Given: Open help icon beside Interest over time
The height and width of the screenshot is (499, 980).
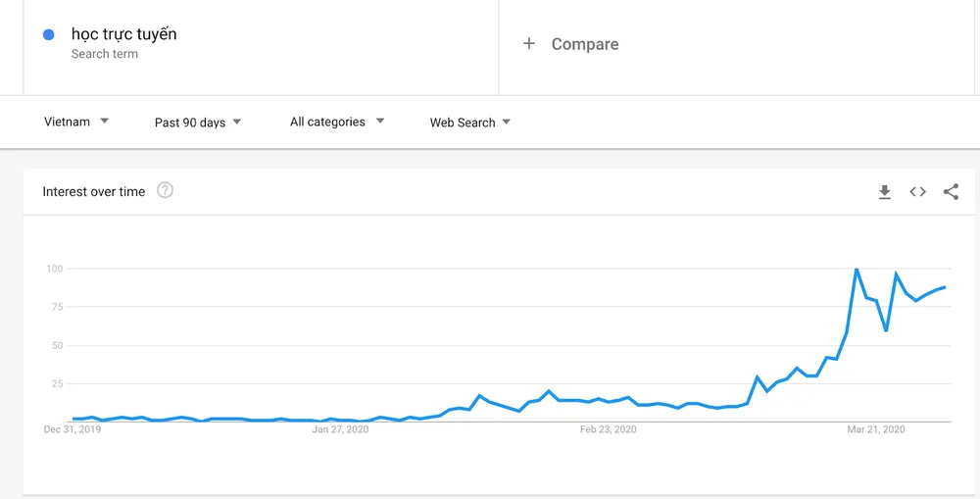Looking at the screenshot, I should [165, 191].
